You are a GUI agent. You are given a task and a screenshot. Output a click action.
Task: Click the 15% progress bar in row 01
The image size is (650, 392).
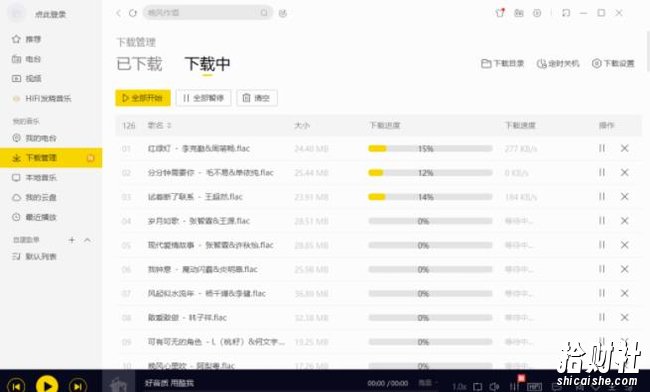click(x=430, y=148)
